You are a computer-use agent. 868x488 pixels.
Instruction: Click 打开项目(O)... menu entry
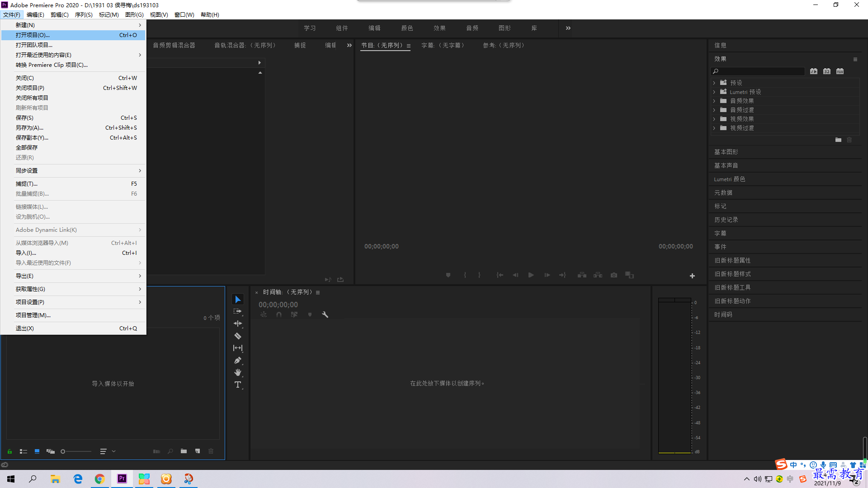[x=73, y=35]
